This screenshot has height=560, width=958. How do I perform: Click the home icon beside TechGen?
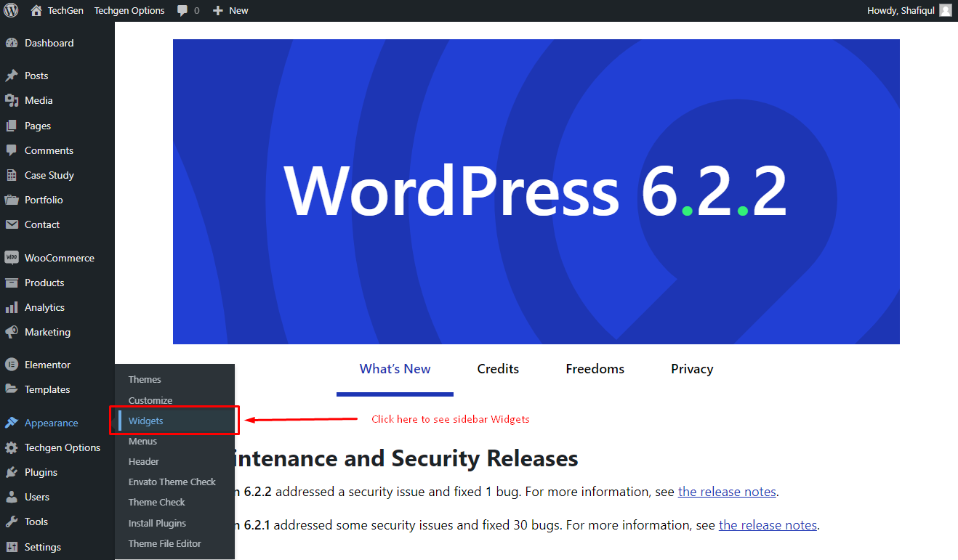point(36,10)
